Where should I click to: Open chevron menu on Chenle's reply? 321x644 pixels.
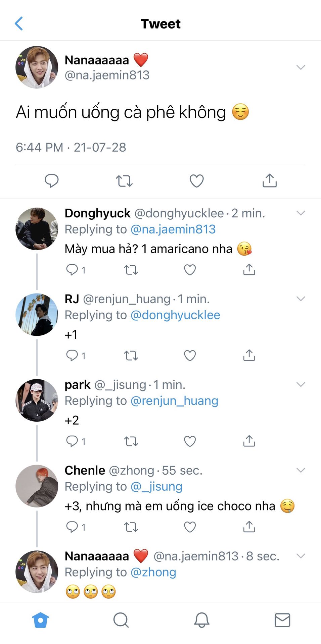(301, 470)
